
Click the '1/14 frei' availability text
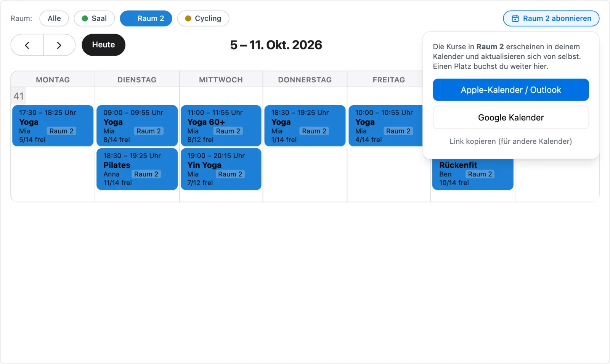tap(284, 140)
